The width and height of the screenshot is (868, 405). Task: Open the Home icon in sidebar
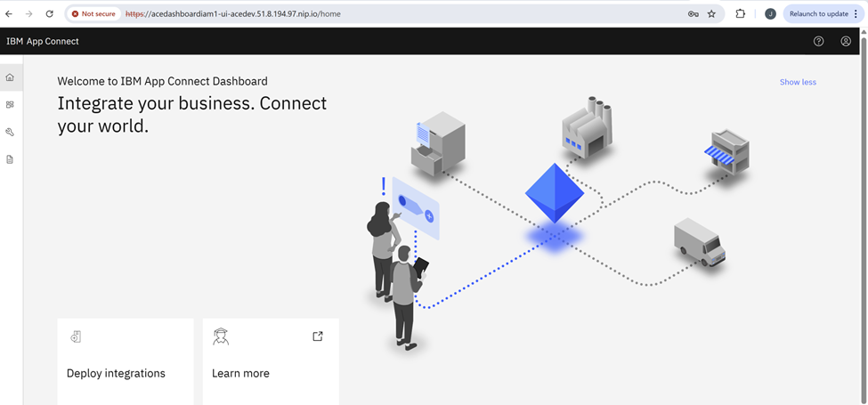10,77
